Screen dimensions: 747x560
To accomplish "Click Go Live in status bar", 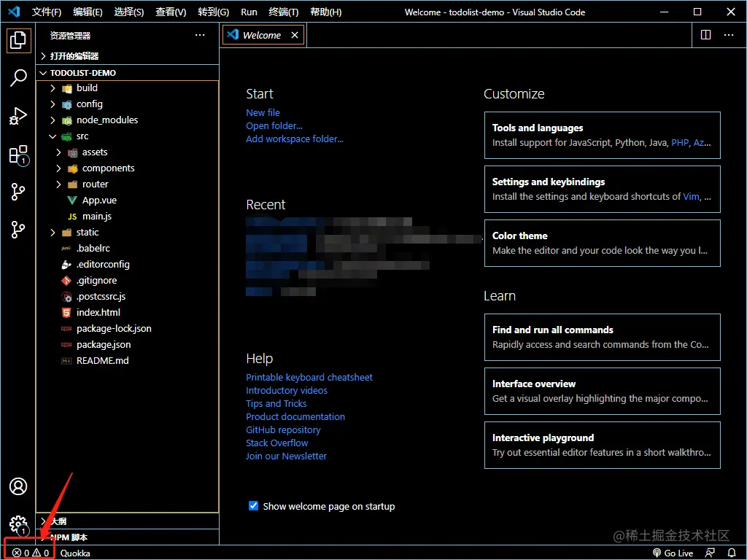I will (x=673, y=553).
